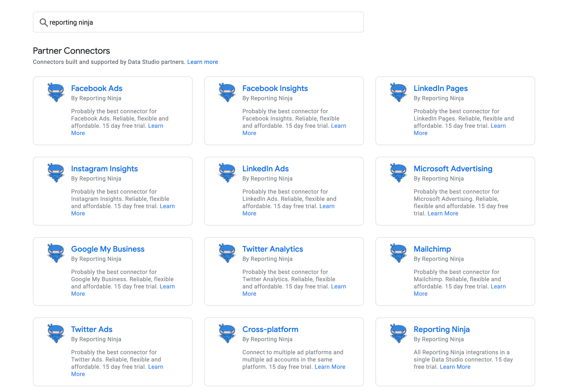
Task: Click the ninja icon on Twitter Ads card
Action: point(56,333)
